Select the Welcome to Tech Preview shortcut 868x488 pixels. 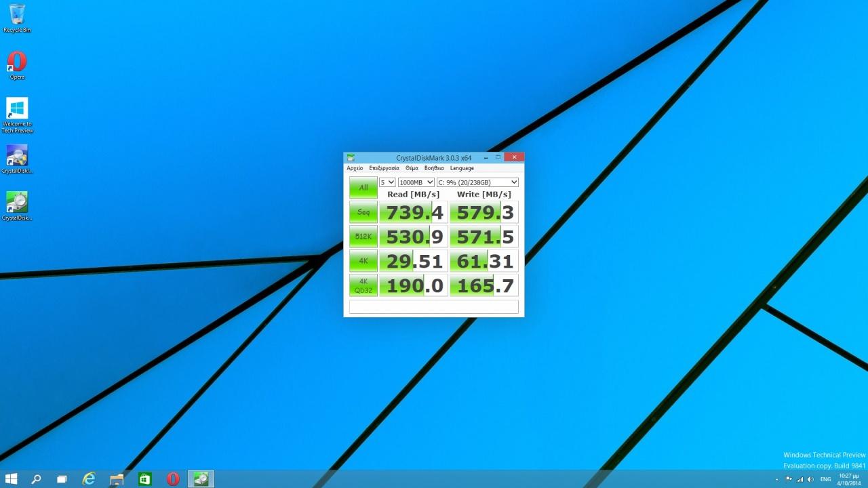(x=17, y=115)
